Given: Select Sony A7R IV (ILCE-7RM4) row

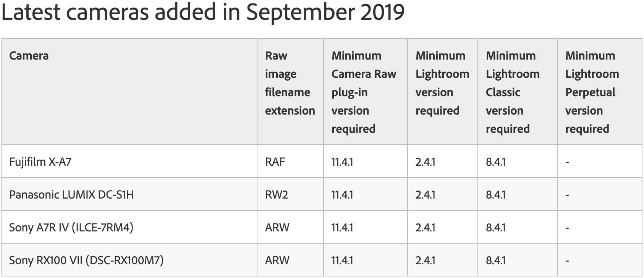Looking at the screenshot, I should [71, 228].
